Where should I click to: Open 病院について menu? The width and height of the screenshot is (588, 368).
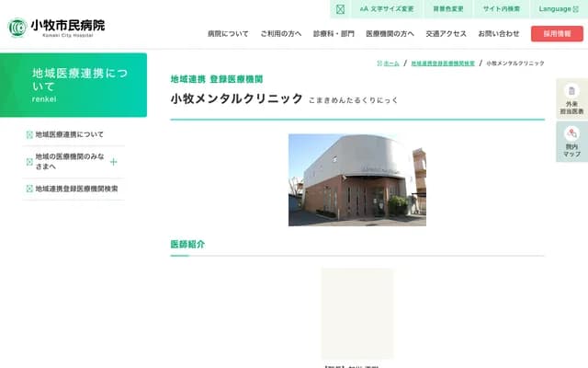pyautogui.click(x=228, y=34)
